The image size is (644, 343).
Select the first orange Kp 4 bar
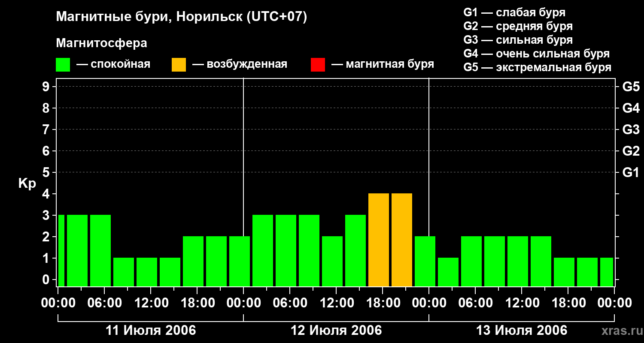pyautogui.click(x=379, y=240)
